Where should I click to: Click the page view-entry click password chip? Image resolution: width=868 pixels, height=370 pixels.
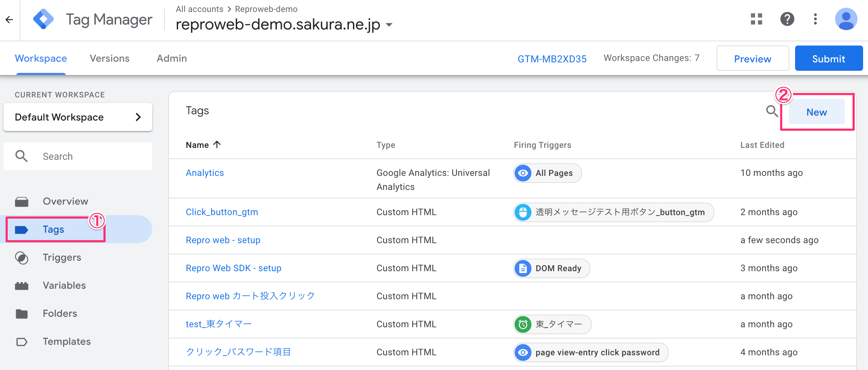pyautogui.click(x=591, y=352)
